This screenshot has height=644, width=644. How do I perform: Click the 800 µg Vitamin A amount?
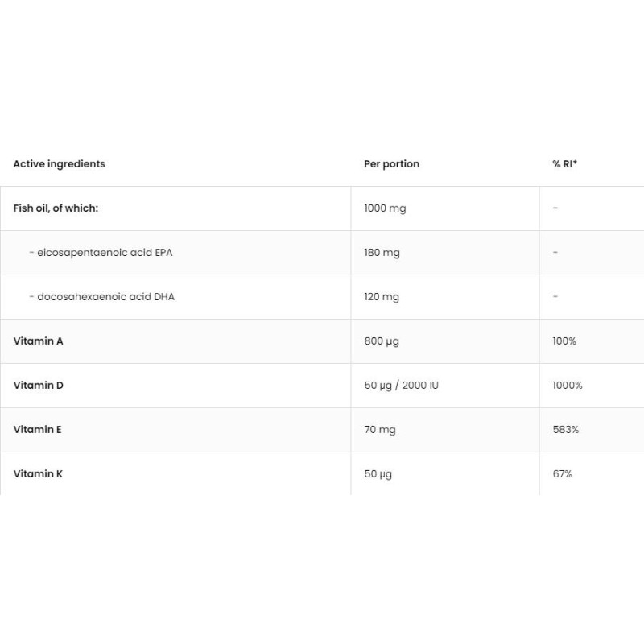pos(382,341)
